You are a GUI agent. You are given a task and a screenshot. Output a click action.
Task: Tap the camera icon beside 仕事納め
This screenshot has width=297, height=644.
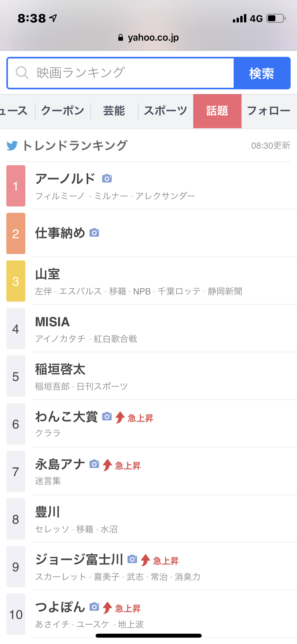[x=94, y=233]
